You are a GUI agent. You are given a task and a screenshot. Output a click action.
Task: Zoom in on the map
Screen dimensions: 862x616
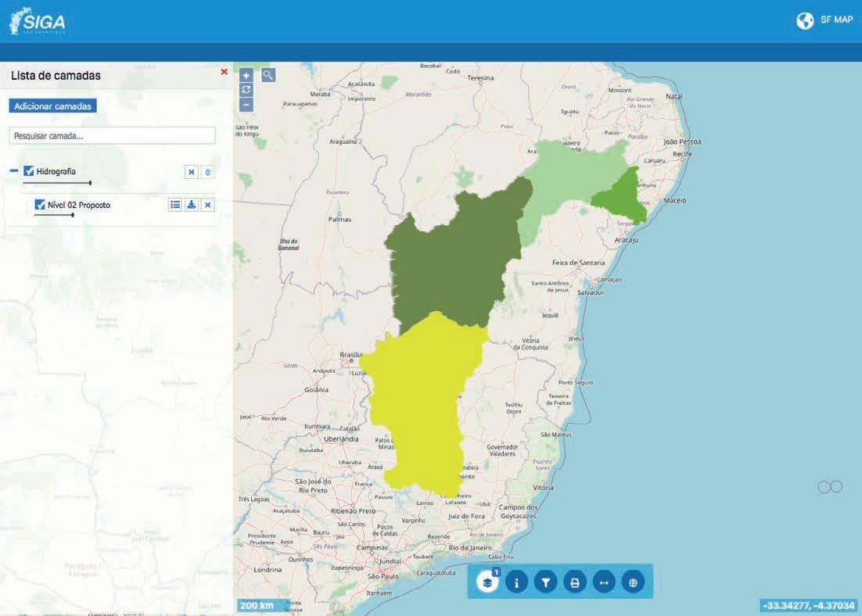pyautogui.click(x=246, y=76)
